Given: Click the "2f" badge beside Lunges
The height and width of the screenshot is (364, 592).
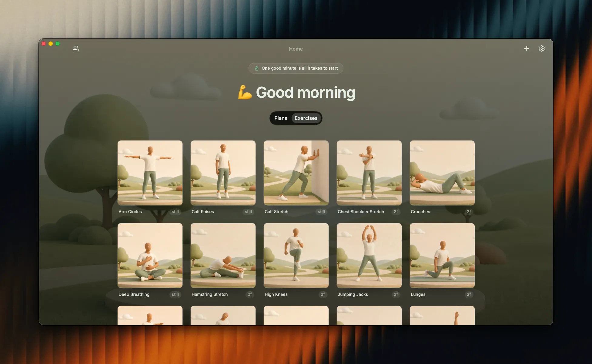Looking at the screenshot, I should 469,294.
